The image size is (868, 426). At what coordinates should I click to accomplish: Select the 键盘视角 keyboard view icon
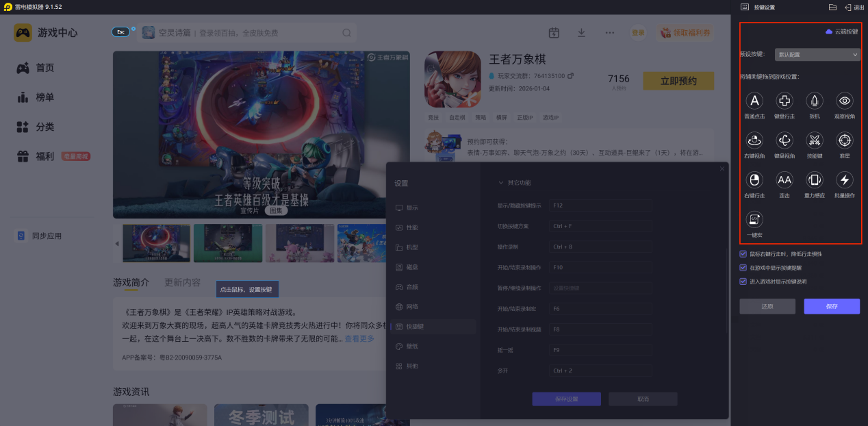(x=784, y=140)
